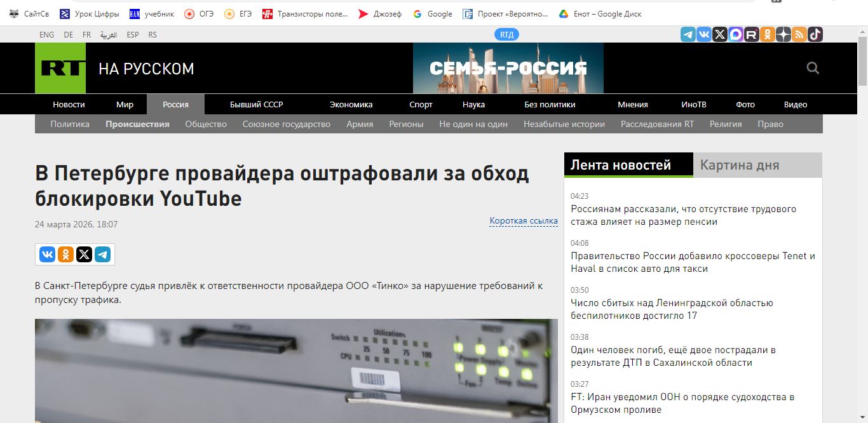Go to the Происшествия subsection
The width and height of the screenshot is (868, 423).
137,124
